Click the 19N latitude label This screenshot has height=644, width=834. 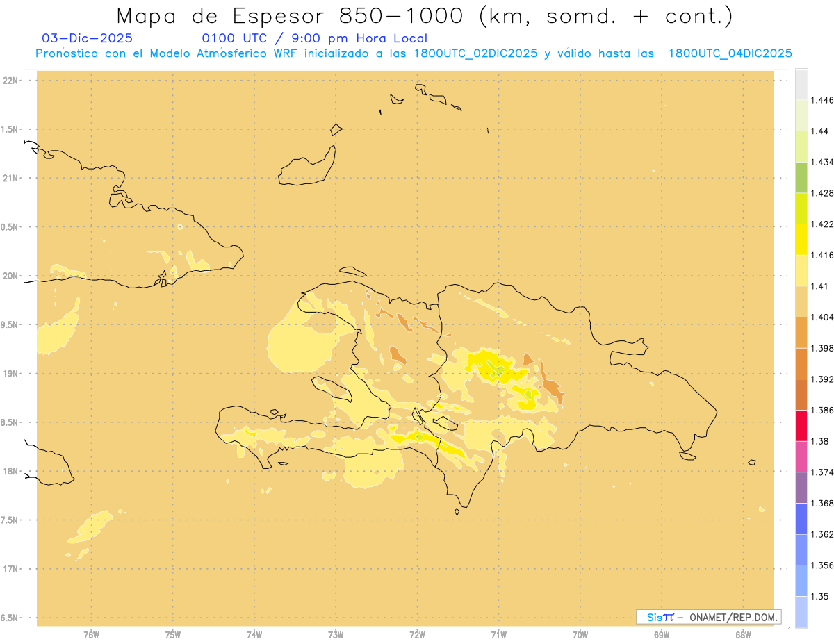[x=11, y=374]
